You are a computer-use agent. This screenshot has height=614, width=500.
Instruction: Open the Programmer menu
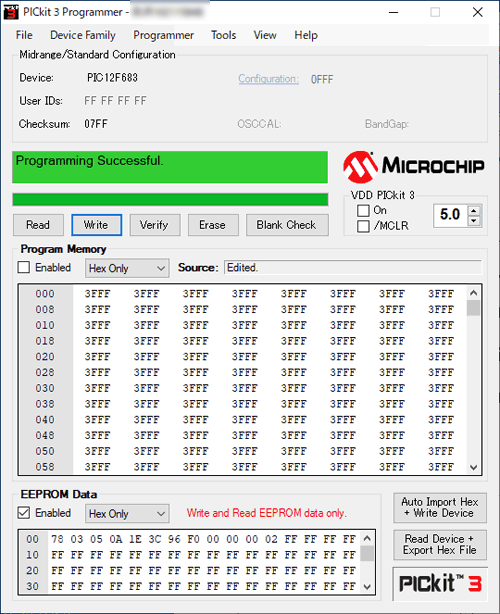[163, 35]
